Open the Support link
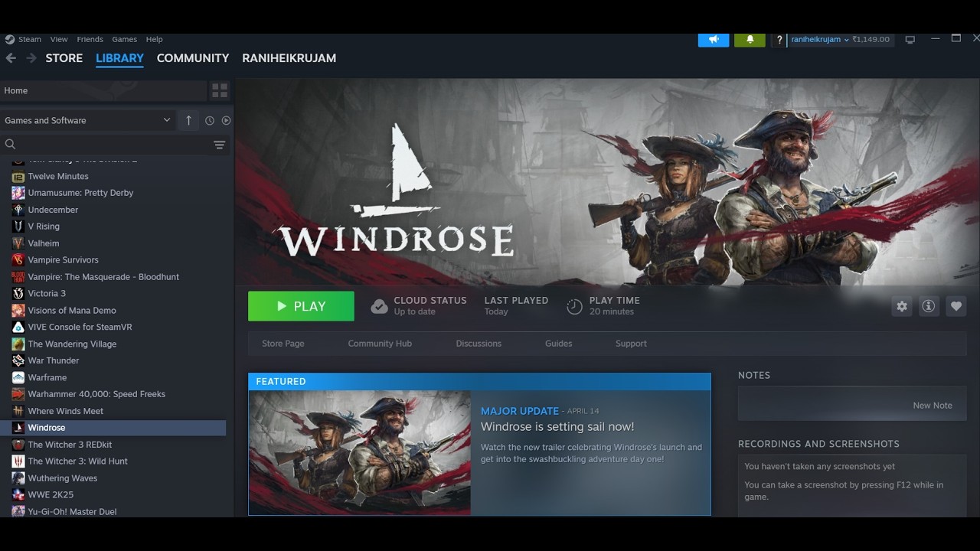 click(x=631, y=344)
